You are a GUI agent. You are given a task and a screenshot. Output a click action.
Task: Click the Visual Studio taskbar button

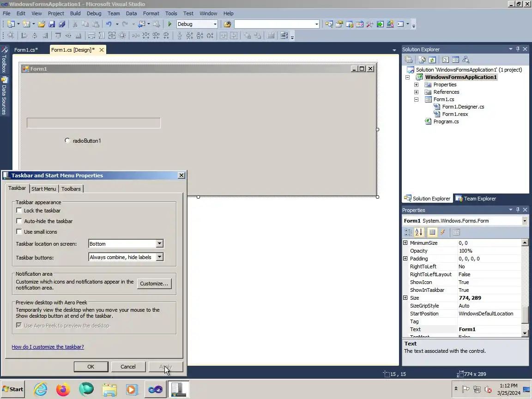click(155, 389)
